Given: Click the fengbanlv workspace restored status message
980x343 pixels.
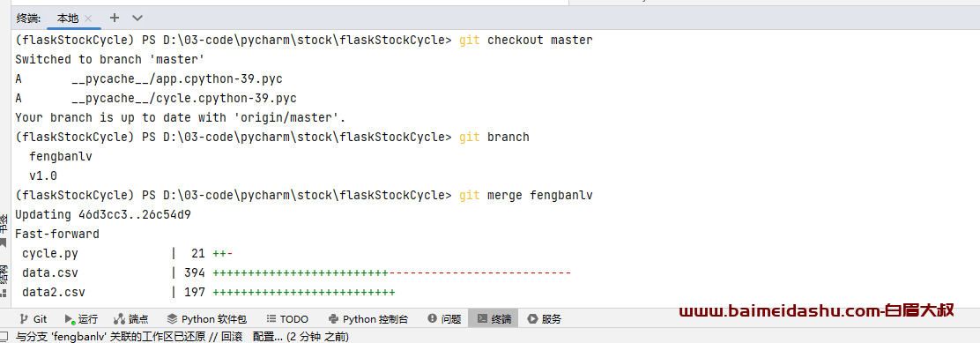Looking at the screenshot, I should pos(111,337).
